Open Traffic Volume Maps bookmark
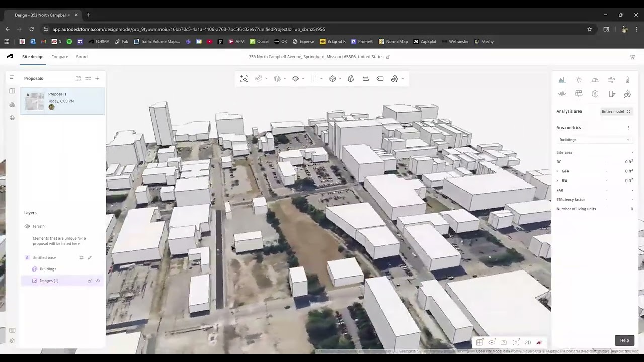Screen dimensions: 644x362 click(156, 42)
